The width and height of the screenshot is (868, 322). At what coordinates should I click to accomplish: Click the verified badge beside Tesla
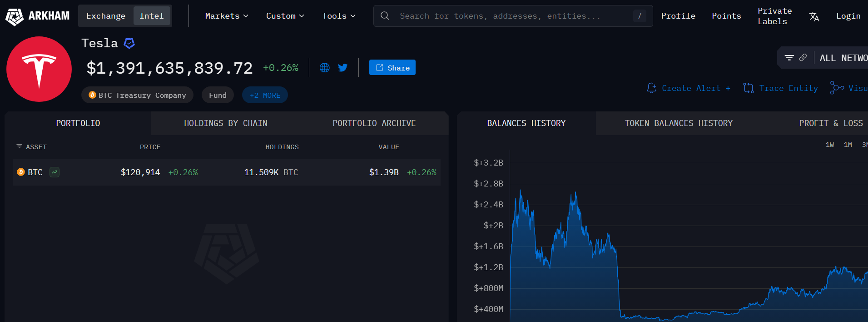click(129, 43)
